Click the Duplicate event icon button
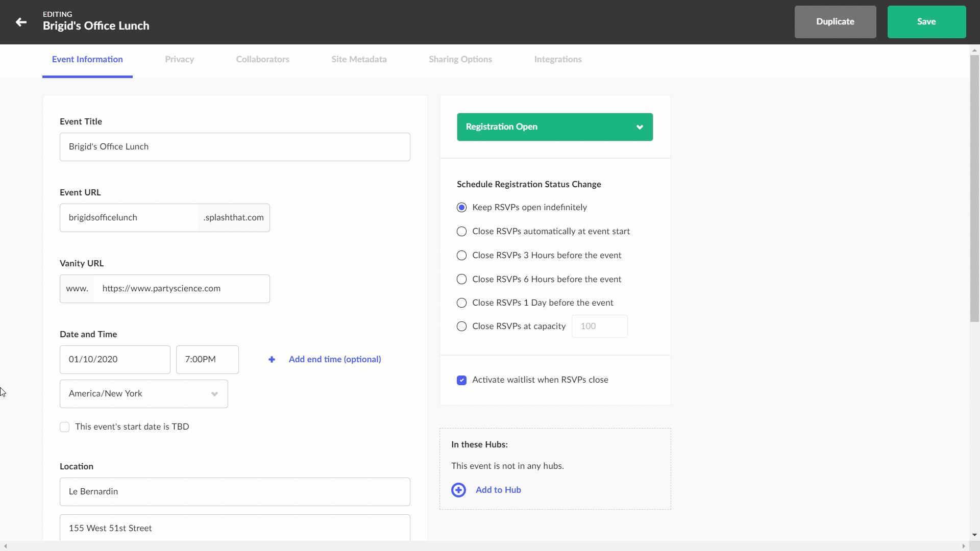The height and width of the screenshot is (551, 980). 835,21
